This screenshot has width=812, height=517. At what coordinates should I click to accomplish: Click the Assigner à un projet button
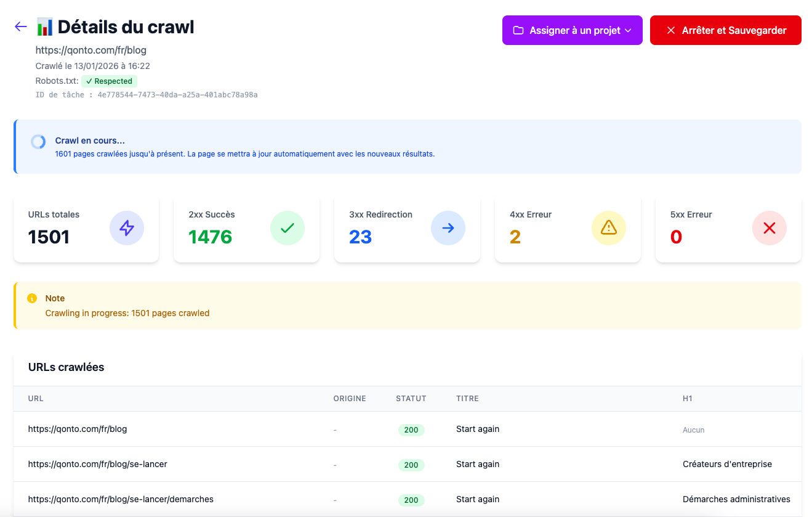[572, 30]
